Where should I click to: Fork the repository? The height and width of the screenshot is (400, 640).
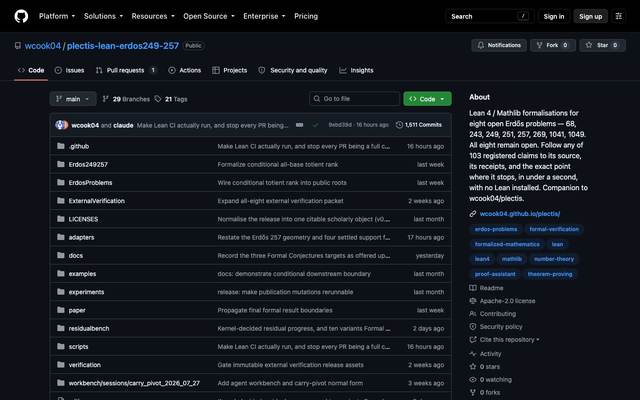coord(553,45)
